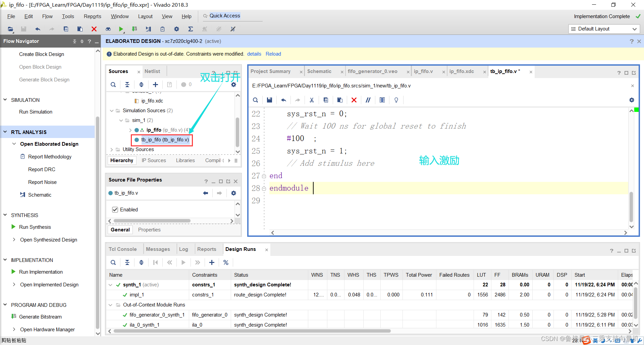Image resolution: width=644 pixels, height=345 pixels.
Task: Open the Reports menu
Action: point(92,16)
